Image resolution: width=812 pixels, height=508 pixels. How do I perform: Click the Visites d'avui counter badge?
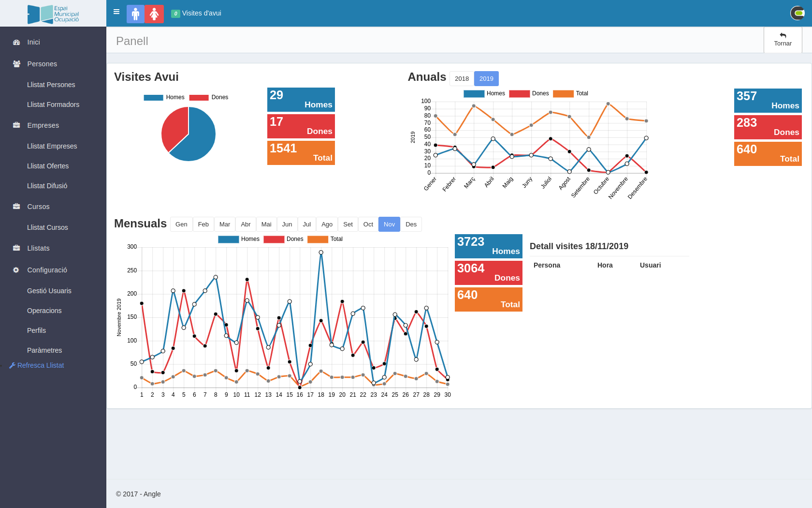175,14
